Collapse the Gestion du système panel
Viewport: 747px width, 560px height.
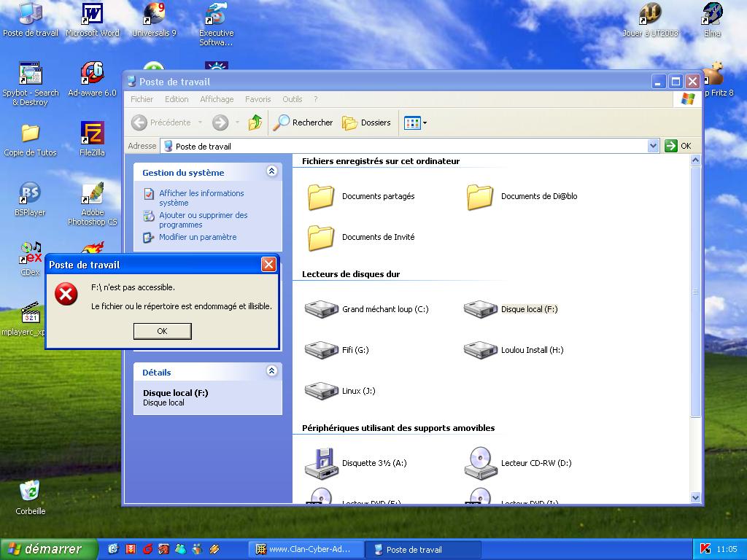[271, 171]
